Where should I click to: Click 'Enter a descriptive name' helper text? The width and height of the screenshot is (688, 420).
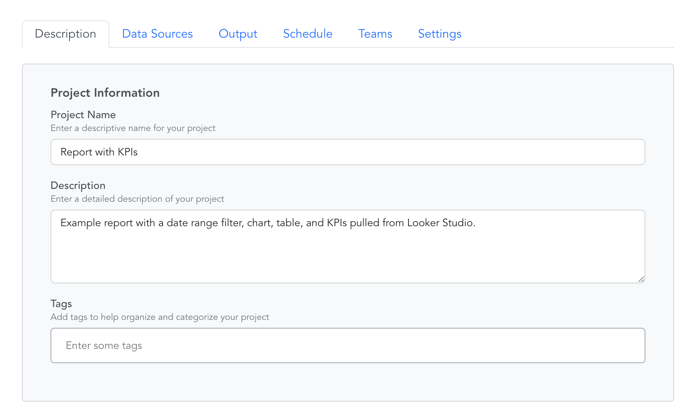coord(133,128)
